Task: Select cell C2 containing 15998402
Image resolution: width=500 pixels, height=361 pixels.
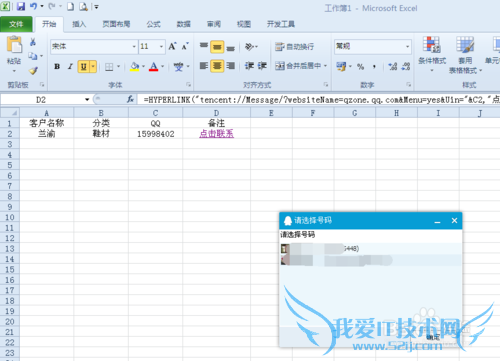Action: [156, 134]
